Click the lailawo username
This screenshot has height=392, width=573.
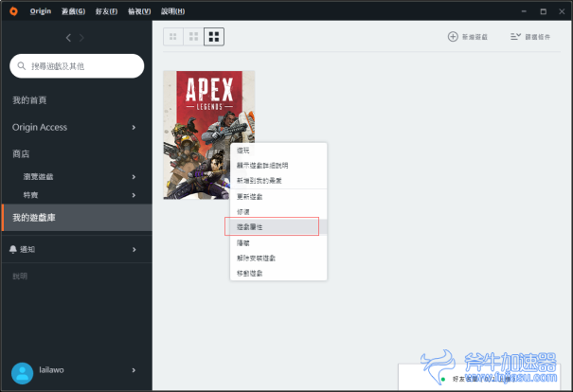51,369
